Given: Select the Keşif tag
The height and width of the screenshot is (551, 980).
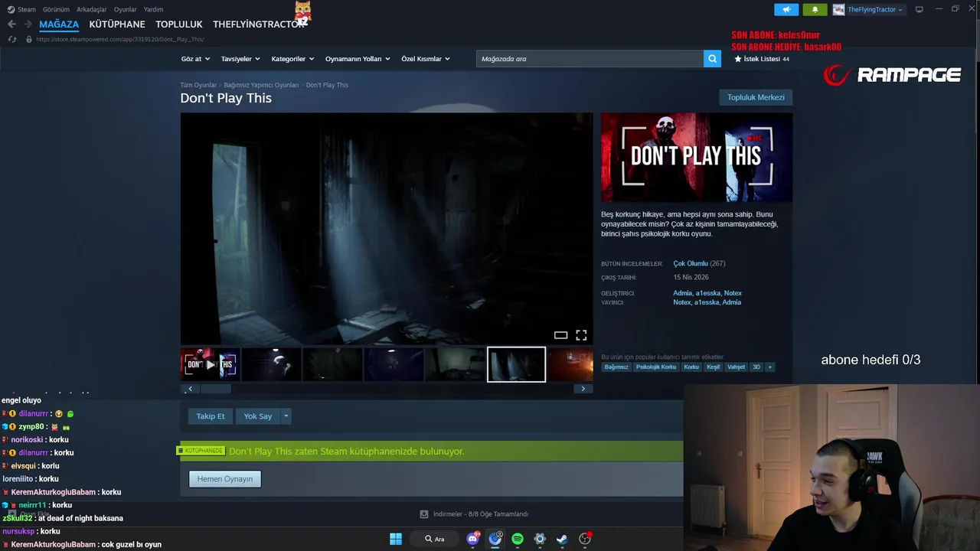Looking at the screenshot, I should pos(713,367).
